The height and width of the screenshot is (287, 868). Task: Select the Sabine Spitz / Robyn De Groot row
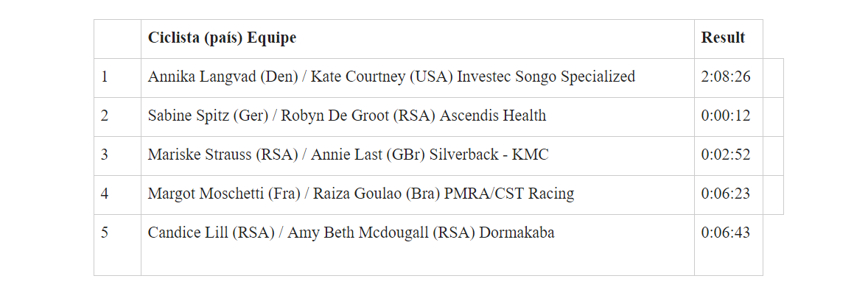[x=438, y=117]
